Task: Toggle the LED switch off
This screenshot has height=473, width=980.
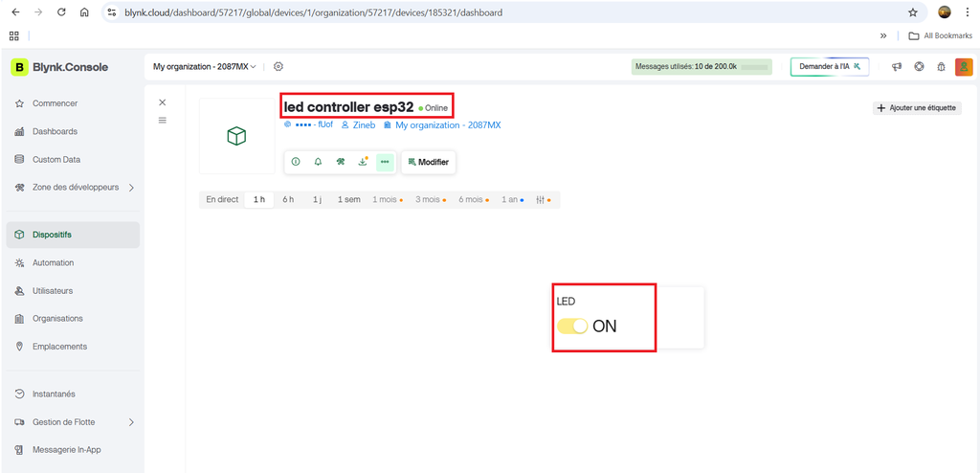Action: (572, 326)
